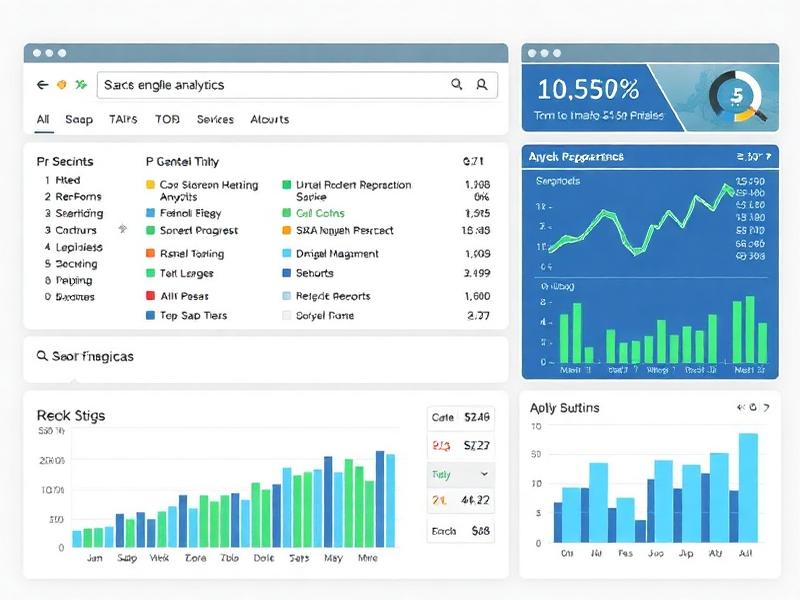This screenshot has width=800, height=600.
Task: Select the TOB tab
Action: [x=167, y=119]
